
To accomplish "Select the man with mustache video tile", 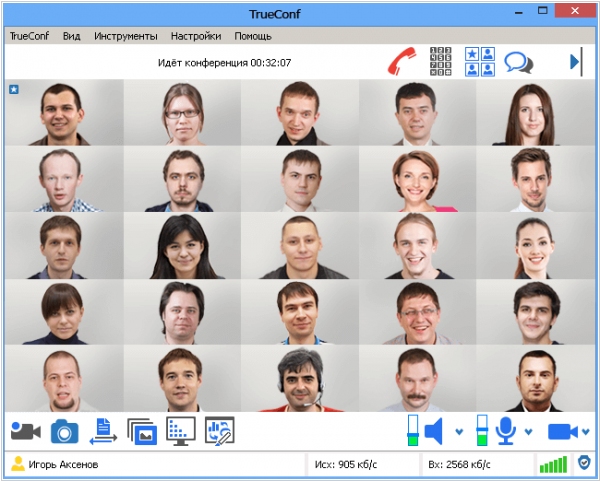I will [417, 379].
